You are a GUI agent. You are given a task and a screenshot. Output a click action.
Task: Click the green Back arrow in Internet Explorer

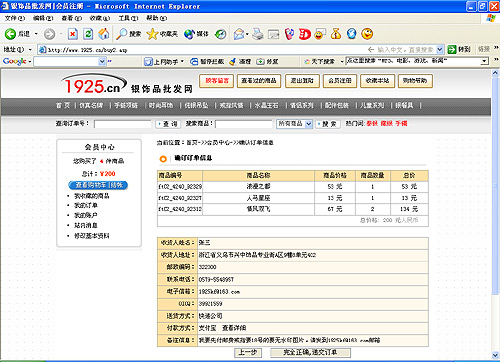10,34
